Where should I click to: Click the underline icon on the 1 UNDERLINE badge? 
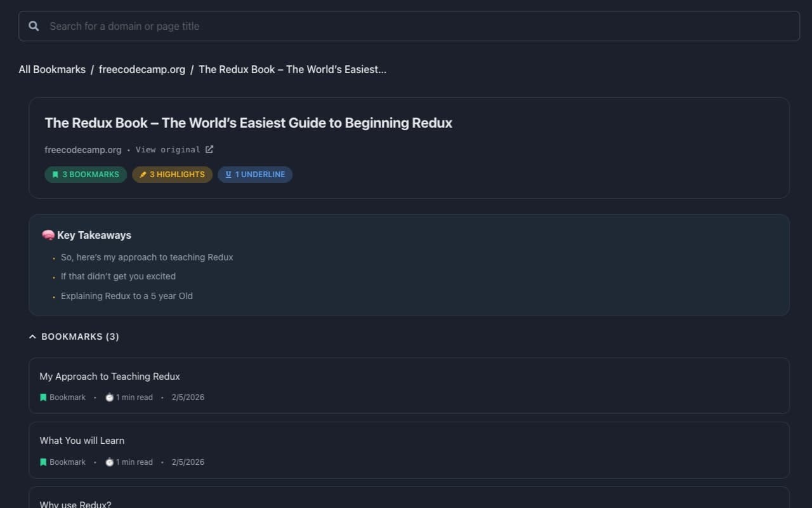228,174
